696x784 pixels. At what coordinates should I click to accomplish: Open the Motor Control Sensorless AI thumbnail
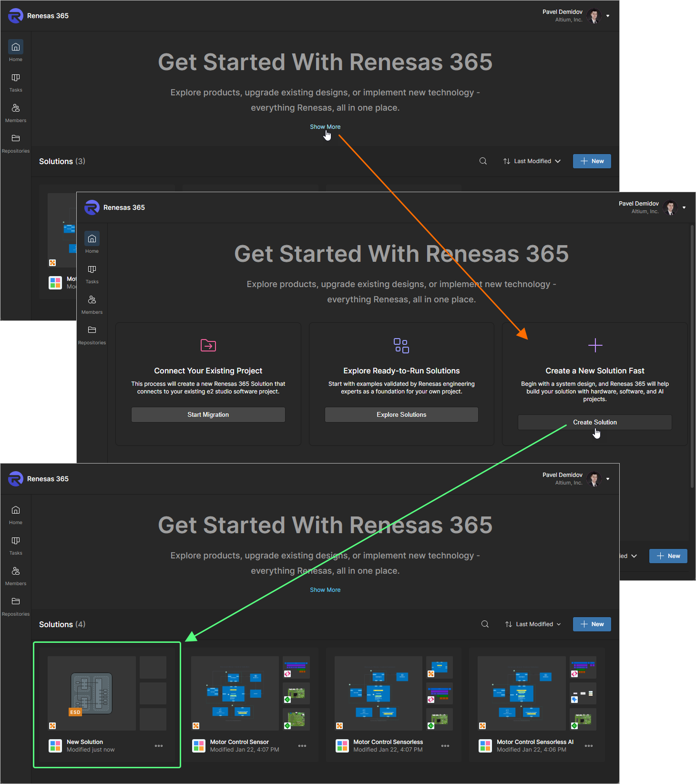click(522, 693)
